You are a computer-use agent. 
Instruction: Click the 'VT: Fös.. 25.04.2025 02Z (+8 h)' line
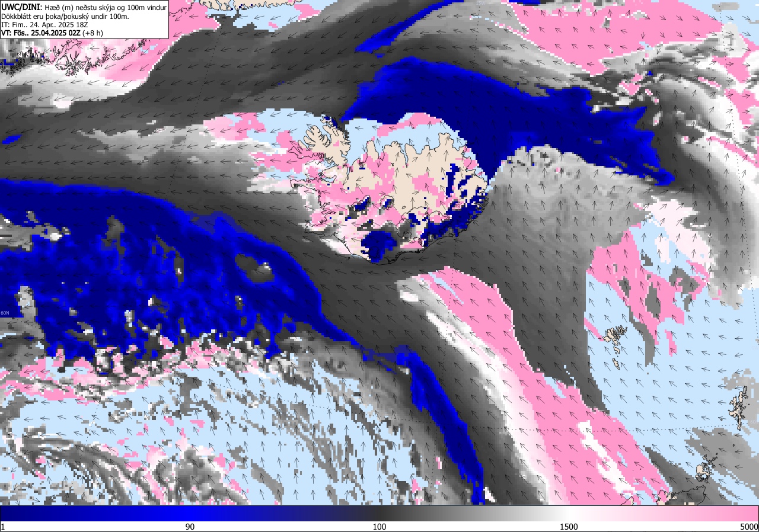point(52,33)
